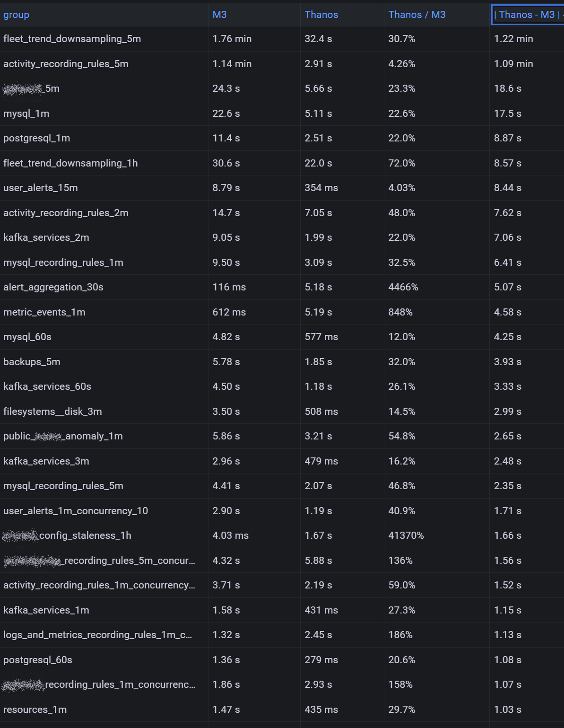564x728 pixels.
Task: Click the 22.0 s Thanos value for fleet_trend_downsampling_1h
Action: (318, 163)
